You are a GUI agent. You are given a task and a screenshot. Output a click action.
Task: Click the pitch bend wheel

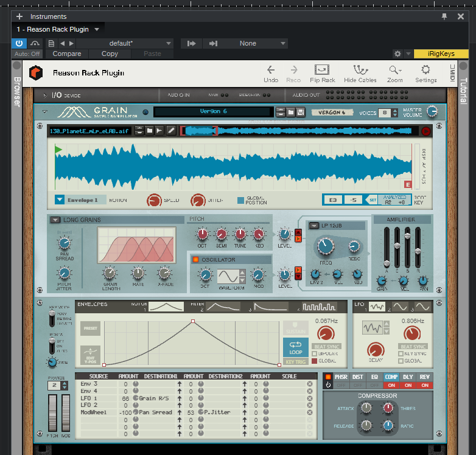[52, 412]
